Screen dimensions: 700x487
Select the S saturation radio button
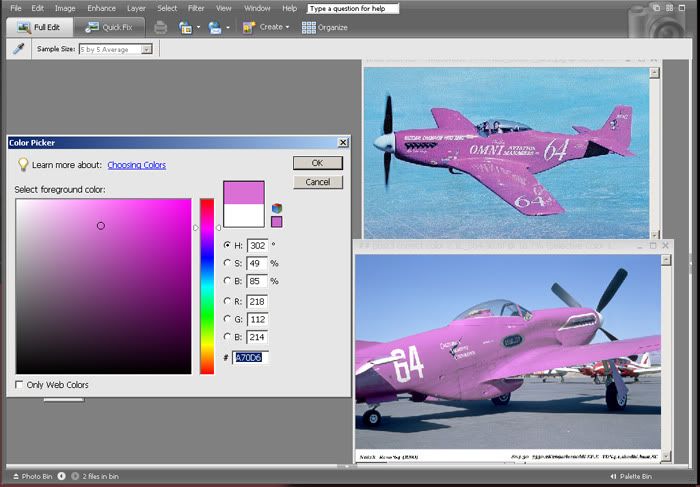227,263
